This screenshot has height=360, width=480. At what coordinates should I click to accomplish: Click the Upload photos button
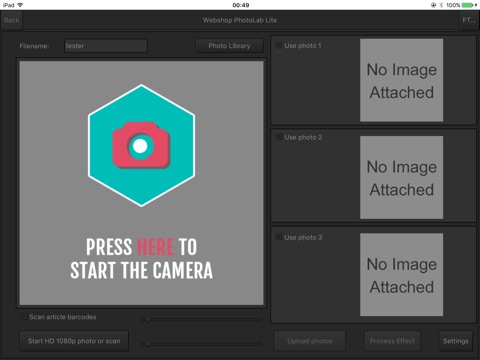pyautogui.click(x=310, y=341)
